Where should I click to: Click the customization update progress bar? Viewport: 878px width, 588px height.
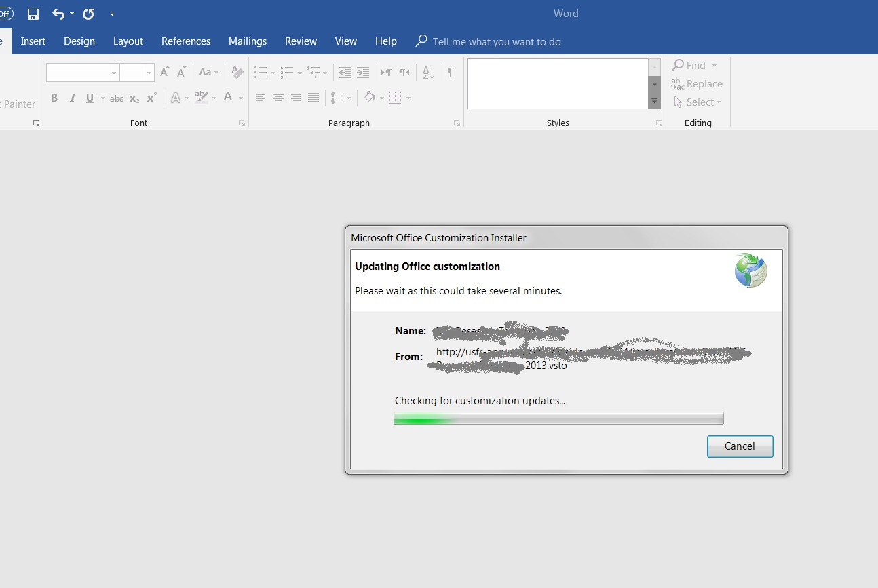point(558,418)
